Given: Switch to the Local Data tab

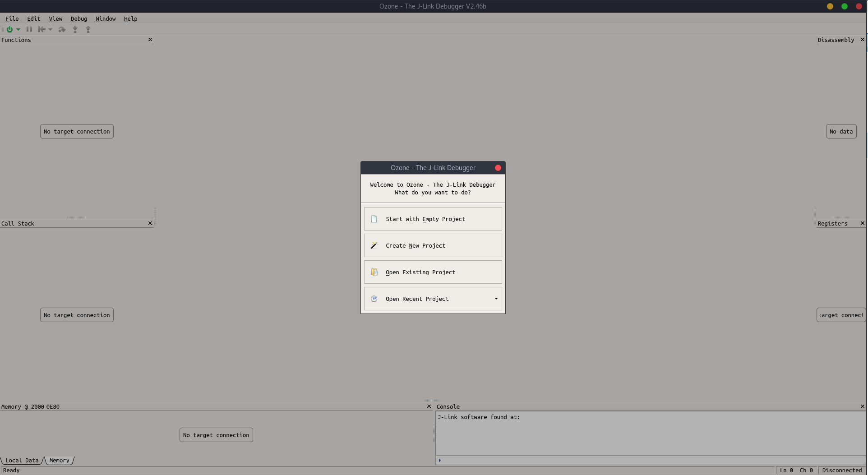Looking at the screenshot, I should click(x=22, y=461).
